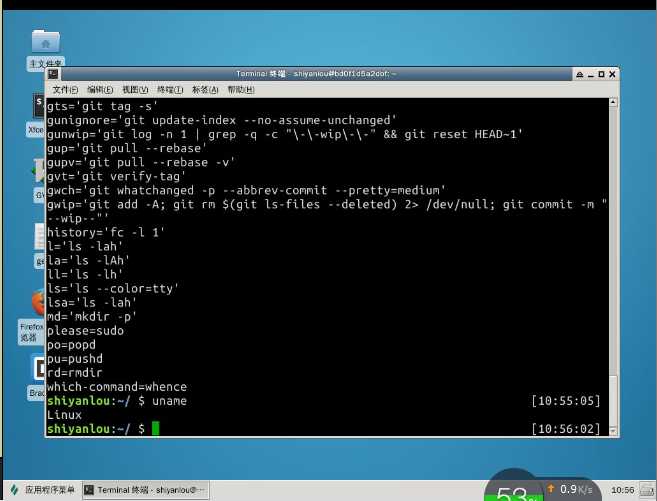The height and width of the screenshot is (501, 657).
Task: Click the network speed 0.9 K/s indicator
Action: click(570, 489)
